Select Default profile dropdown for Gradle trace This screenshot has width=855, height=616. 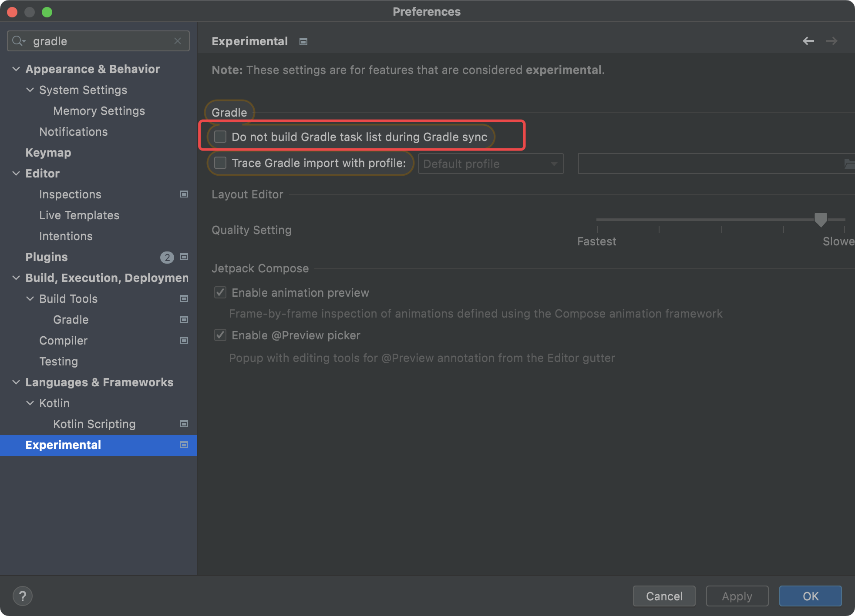tap(490, 163)
